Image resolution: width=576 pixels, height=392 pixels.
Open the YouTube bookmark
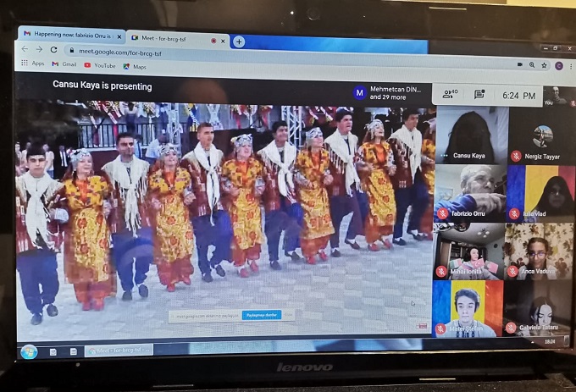point(99,65)
